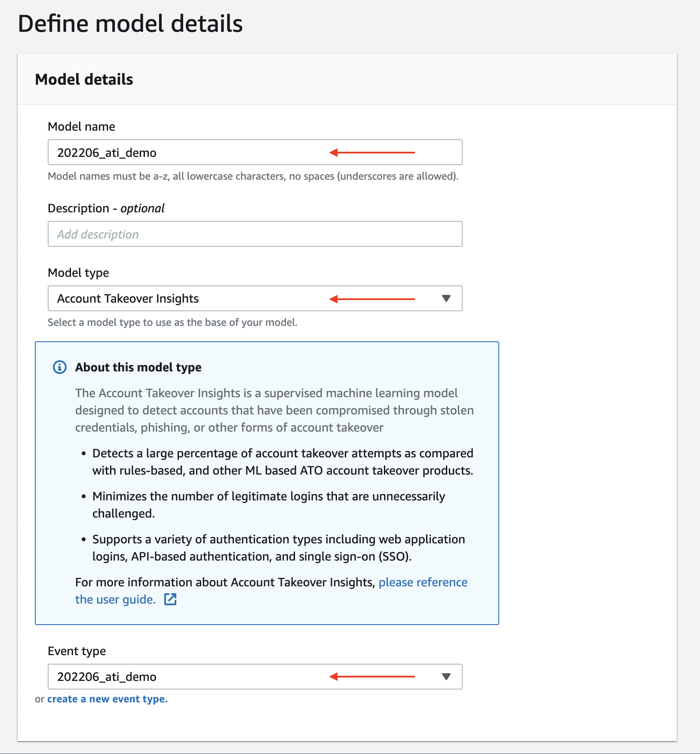Viewport: 700px width, 754px height.
Task: Click the info icon beside About this model type
Action: (60, 367)
